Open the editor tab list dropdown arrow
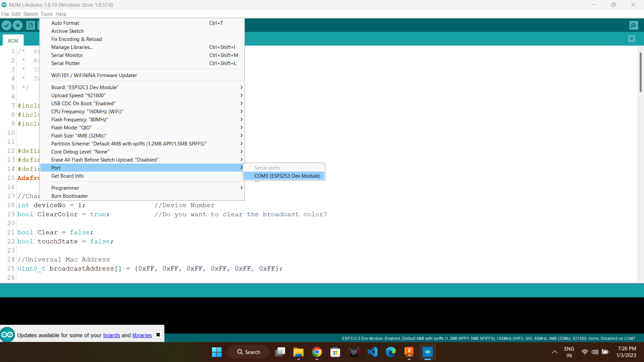 click(x=632, y=39)
